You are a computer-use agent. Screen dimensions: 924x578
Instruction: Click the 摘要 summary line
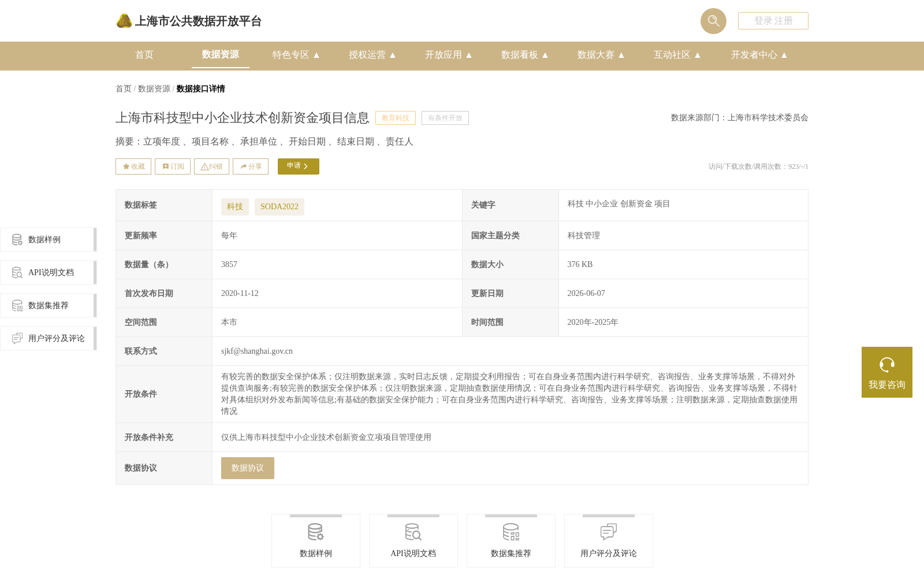[264, 142]
